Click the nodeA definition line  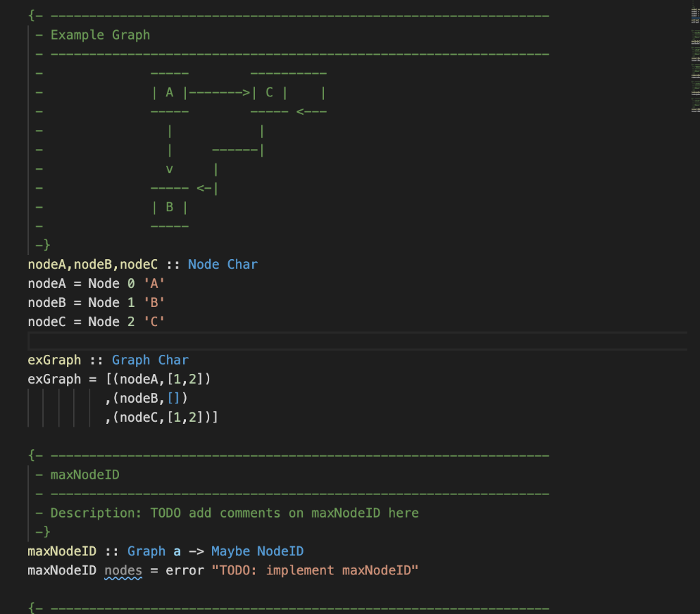coord(96,283)
